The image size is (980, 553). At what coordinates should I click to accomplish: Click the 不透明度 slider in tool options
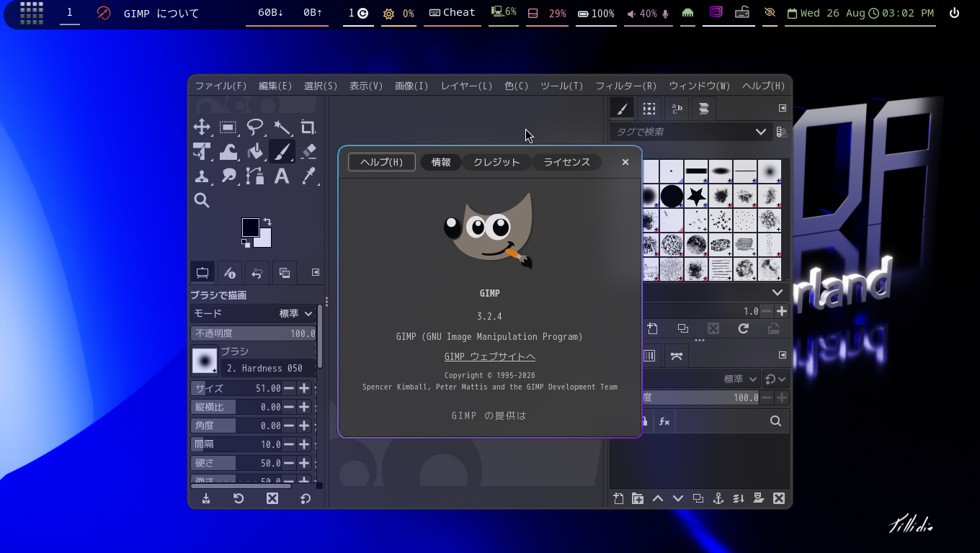pyautogui.click(x=253, y=333)
